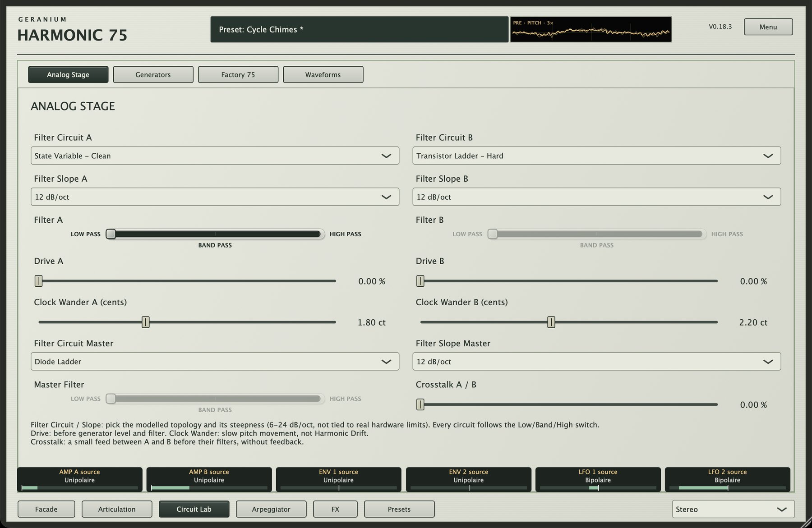
Task: Open the Presets page
Action: click(x=399, y=509)
